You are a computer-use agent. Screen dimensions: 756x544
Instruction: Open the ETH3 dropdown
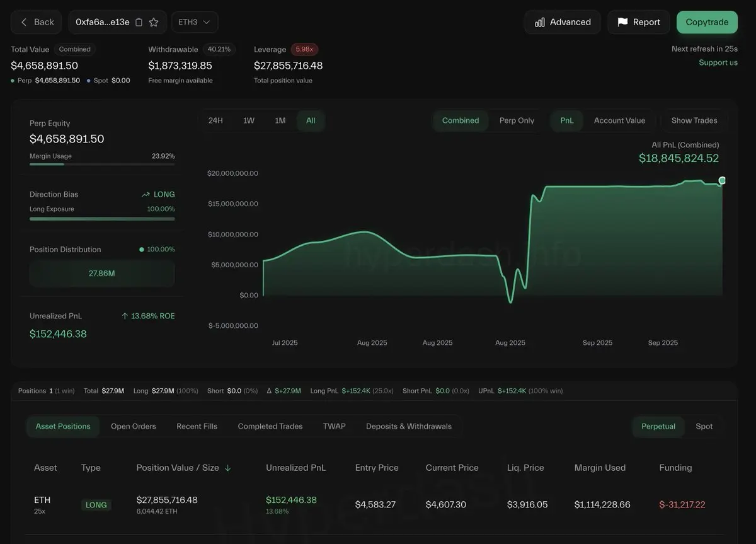(195, 22)
